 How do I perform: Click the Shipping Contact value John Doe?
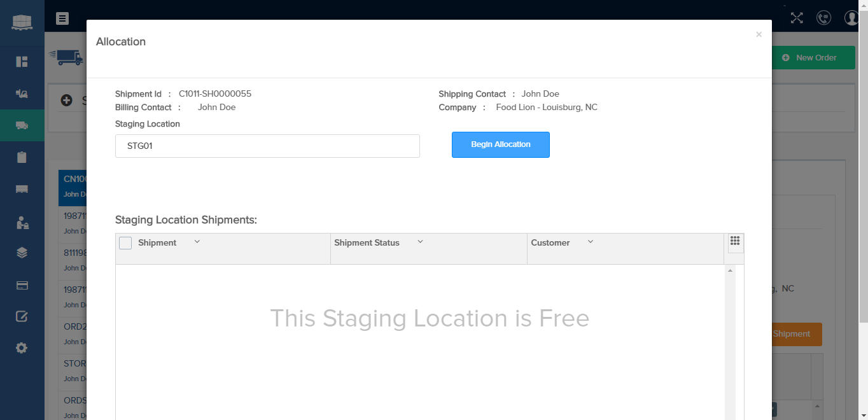540,94
